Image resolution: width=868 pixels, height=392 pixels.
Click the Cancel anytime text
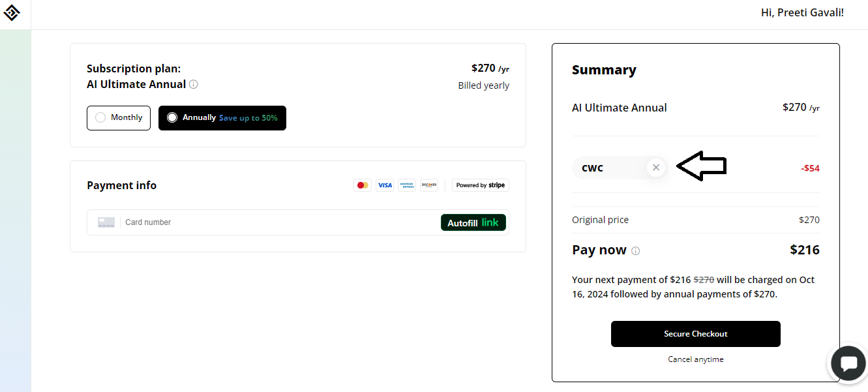tap(696, 359)
